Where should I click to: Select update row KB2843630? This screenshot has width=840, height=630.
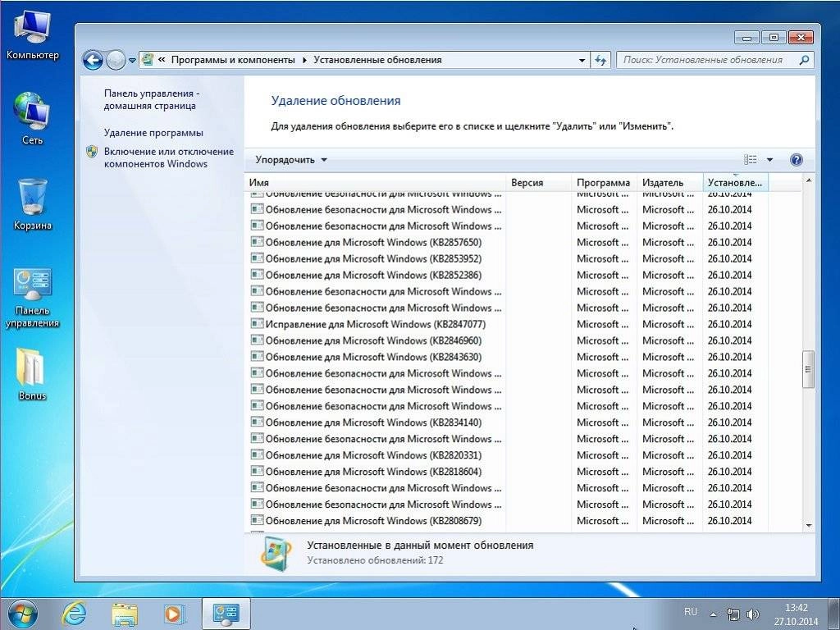509,357
